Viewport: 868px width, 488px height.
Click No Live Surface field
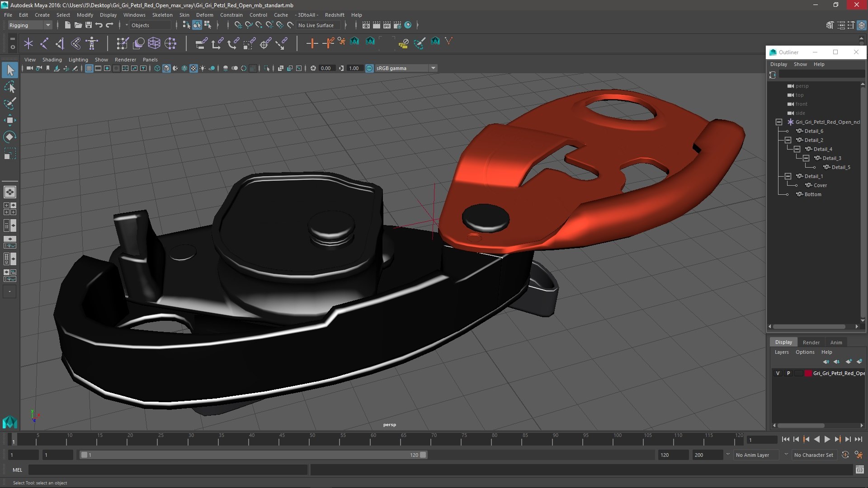pos(316,25)
